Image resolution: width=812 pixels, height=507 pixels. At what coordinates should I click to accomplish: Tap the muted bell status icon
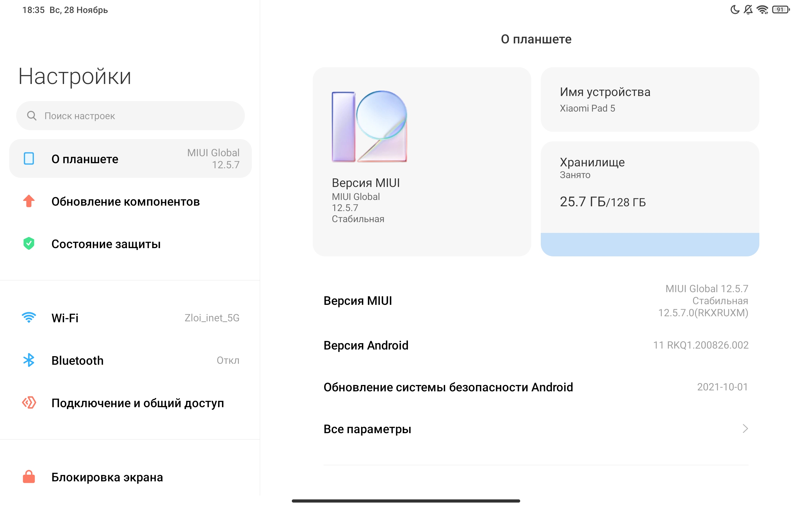coord(748,10)
